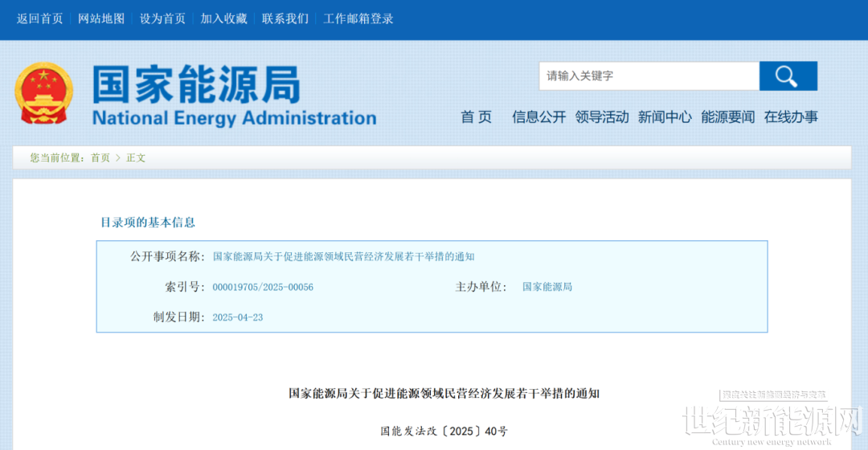868x450 pixels.
Task: Open 领导活动 navigation item
Action: click(x=602, y=117)
